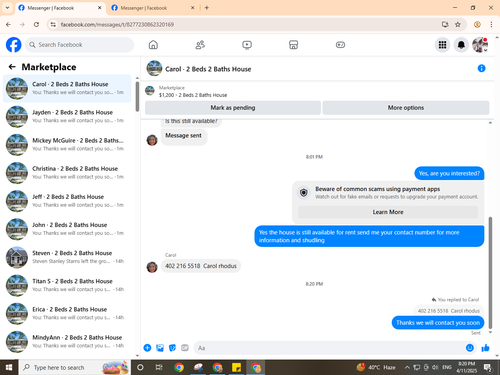Click the shield icon in scam warning

pos(304,192)
